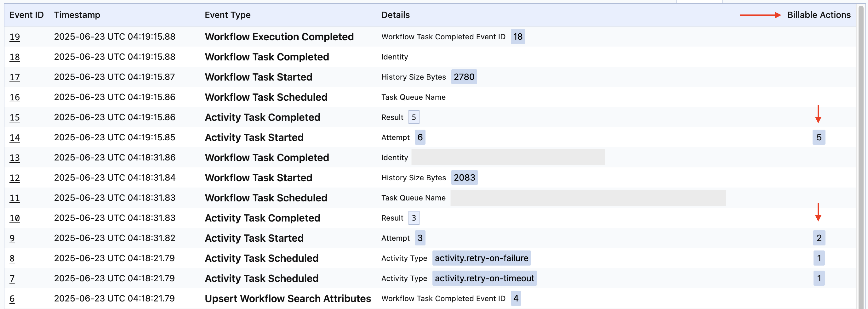Click the billable actions count 5 on event 14
Image resolution: width=868 pixels, height=309 pixels.
coord(819,137)
